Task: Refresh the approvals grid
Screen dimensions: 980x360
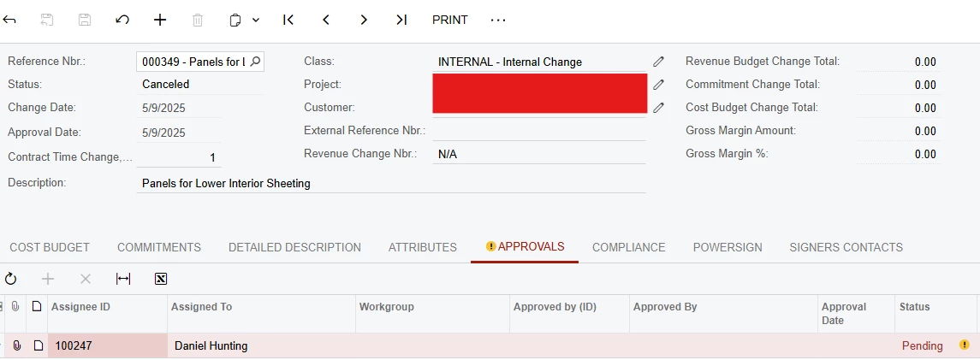Action: pos(10,279)
